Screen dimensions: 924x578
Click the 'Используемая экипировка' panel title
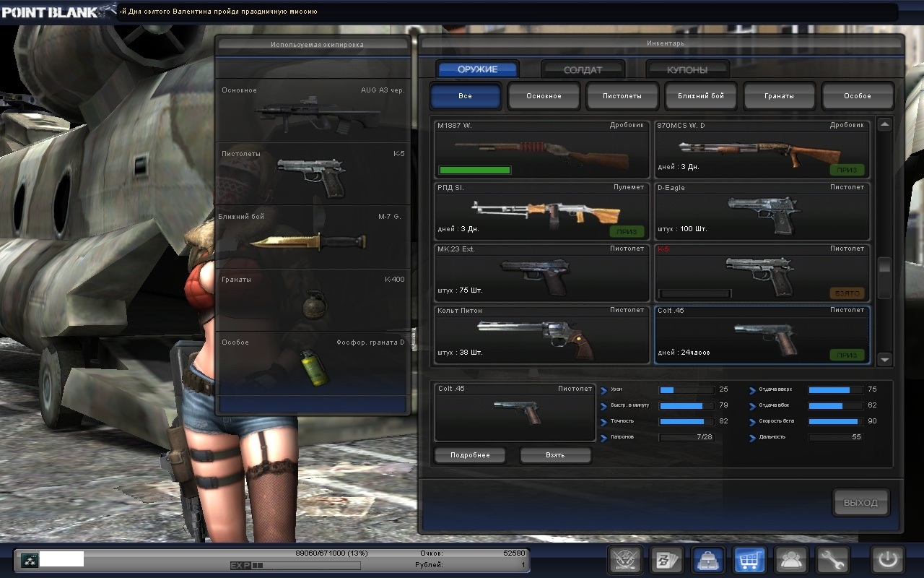(x=317, y=45)
